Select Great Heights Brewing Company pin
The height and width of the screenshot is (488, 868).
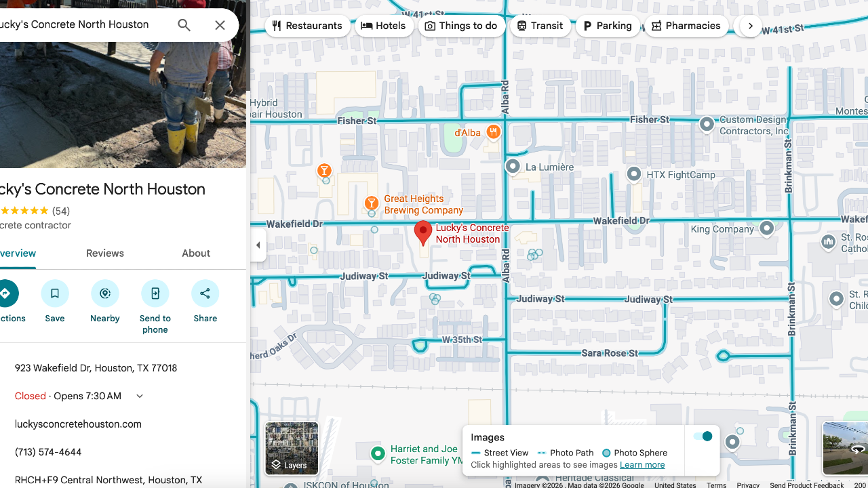(x=372, y=203)
